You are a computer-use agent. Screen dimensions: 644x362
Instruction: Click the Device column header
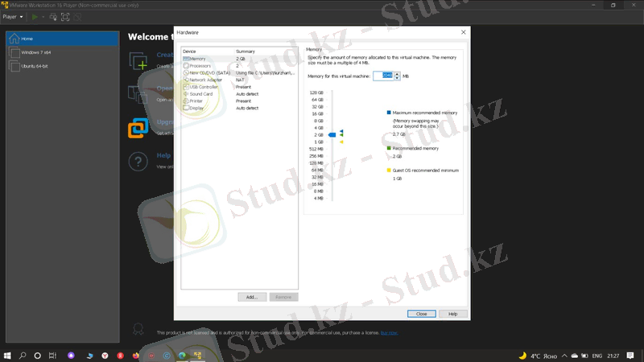[x=208, y=51]
